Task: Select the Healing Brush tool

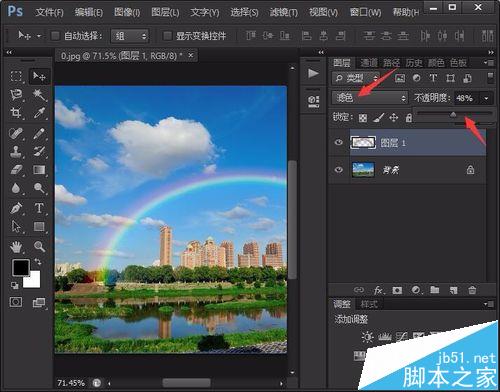Action: [x=16, y=134]
